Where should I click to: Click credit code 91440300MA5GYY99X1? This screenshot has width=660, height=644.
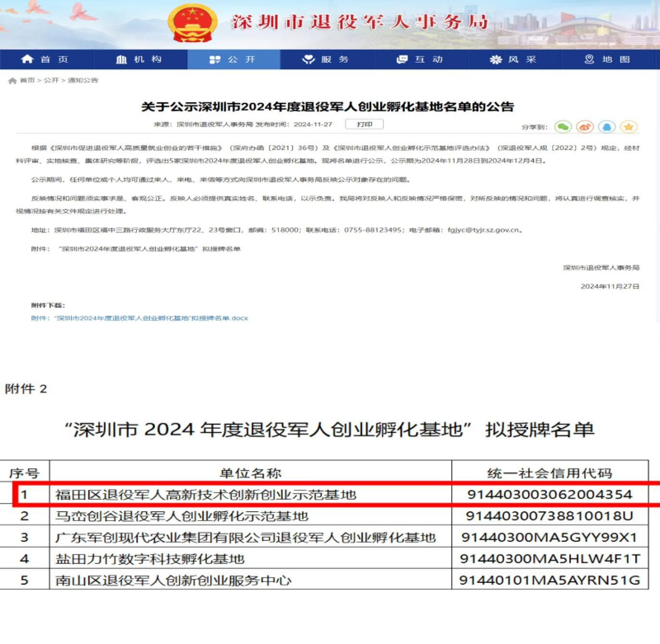pyautogui.click(x=549, y=538)
